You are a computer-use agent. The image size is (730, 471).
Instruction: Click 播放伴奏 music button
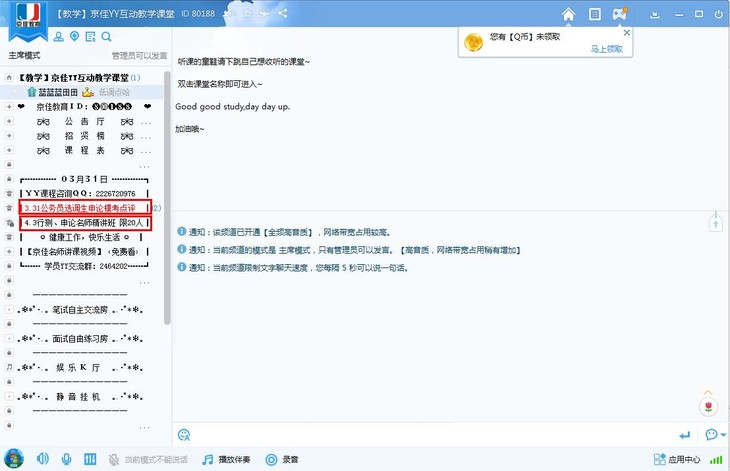coord(226,460)
